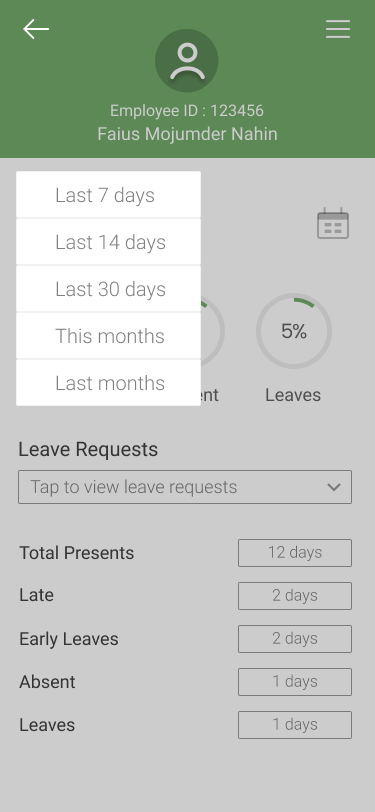Tap the Absent 1 days box

pos(295,682)
